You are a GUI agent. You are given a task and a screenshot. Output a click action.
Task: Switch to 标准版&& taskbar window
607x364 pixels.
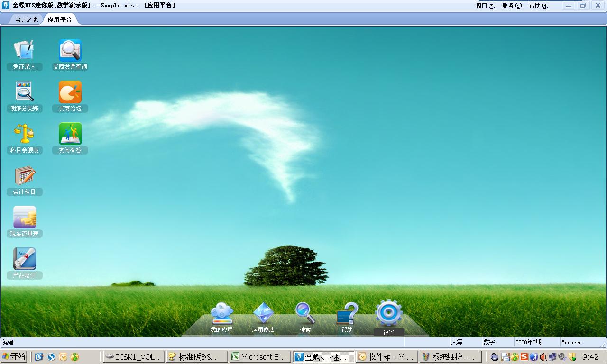tap(197, 357)
